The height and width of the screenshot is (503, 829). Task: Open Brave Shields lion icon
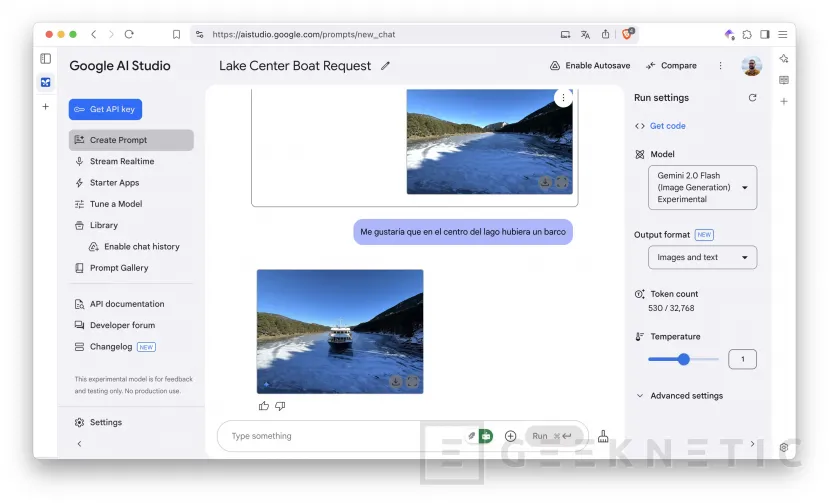click(627, 34)
